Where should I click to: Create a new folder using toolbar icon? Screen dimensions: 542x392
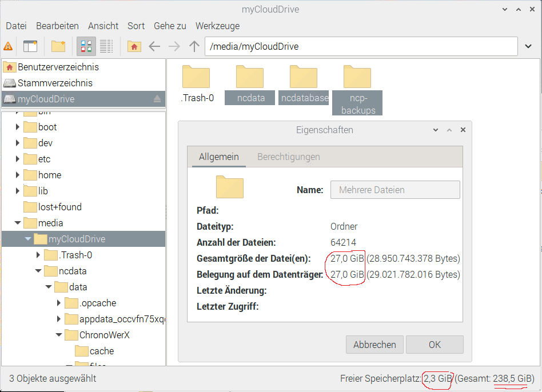[x=58, y=46]
